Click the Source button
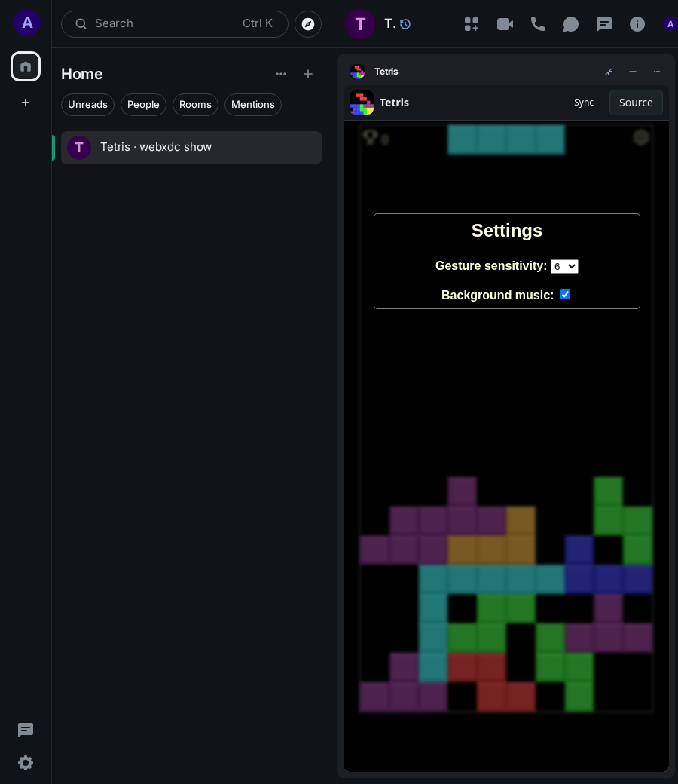This screenshot has width=678, height=784. [x=636, y=103]
